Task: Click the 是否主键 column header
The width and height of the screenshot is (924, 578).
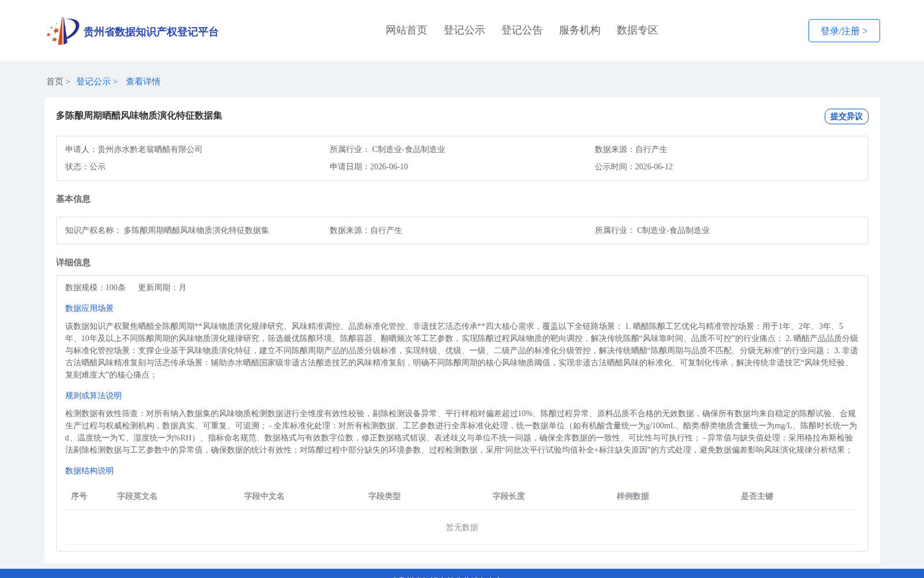Action: [757, 496]
